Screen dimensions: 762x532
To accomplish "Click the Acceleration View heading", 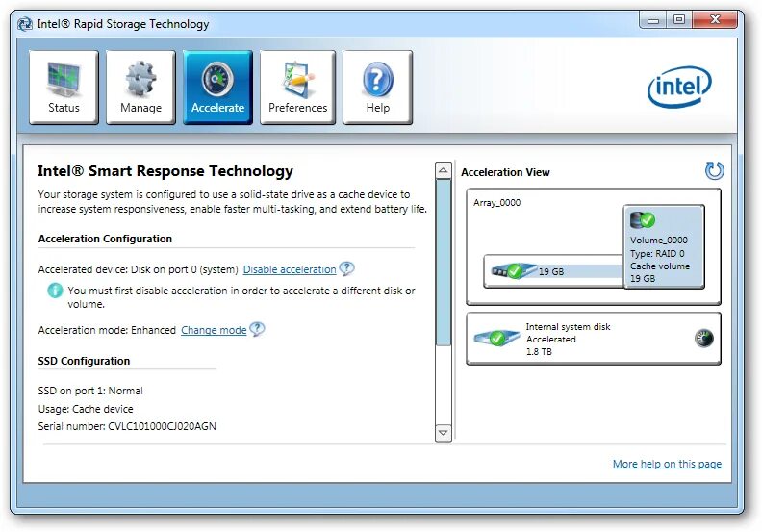I will (505, 172).
